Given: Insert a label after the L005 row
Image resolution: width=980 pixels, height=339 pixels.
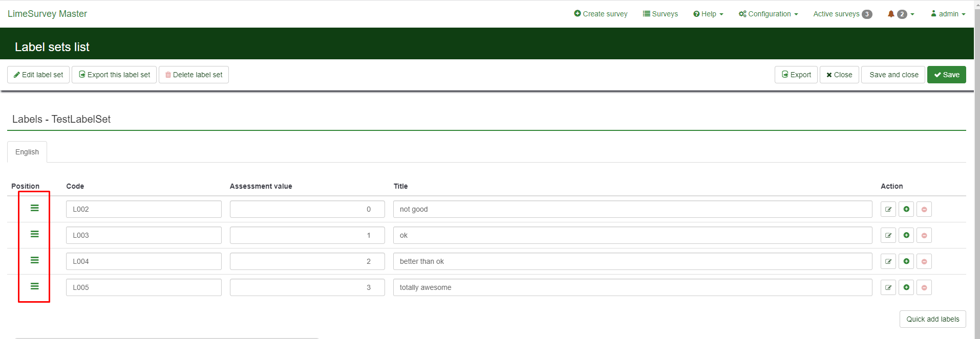Looking at the screenshot, I should pyautogui.click(x=906, y=287).
